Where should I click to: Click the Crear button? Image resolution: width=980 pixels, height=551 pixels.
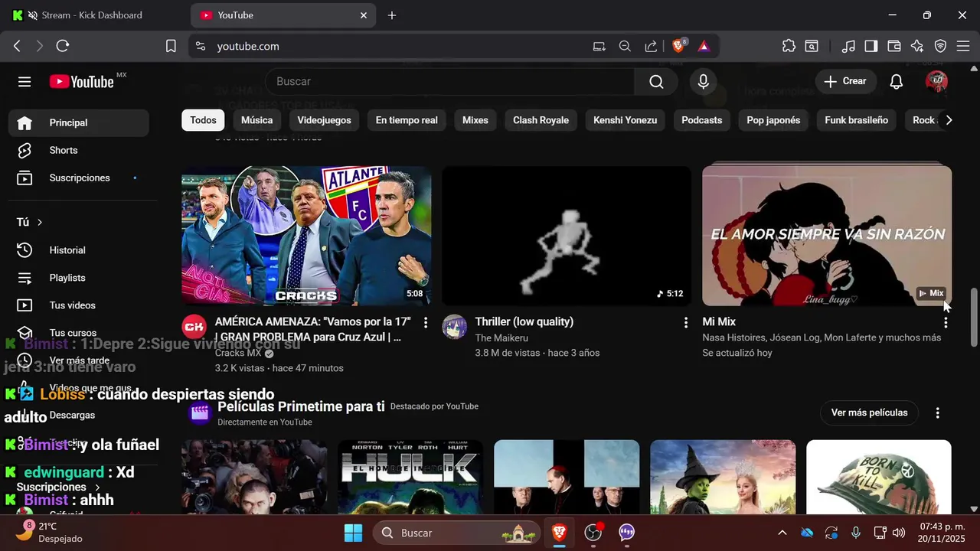click(845, 81)
